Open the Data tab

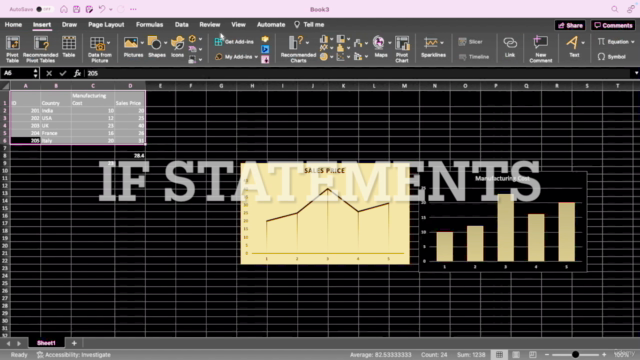coord(182,24)
